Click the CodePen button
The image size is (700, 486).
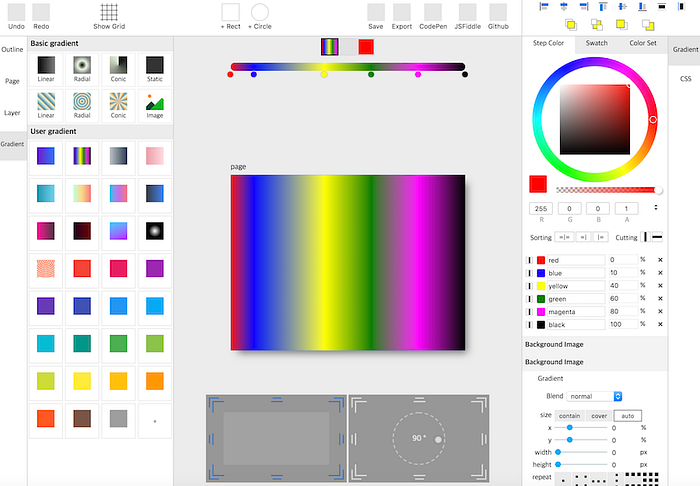click(x=433, y=17)
